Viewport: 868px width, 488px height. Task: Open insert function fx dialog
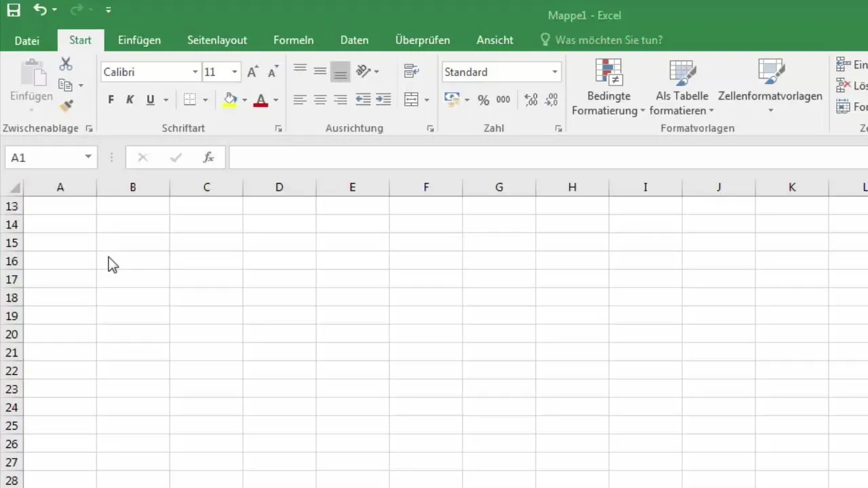tap(209, 158)
